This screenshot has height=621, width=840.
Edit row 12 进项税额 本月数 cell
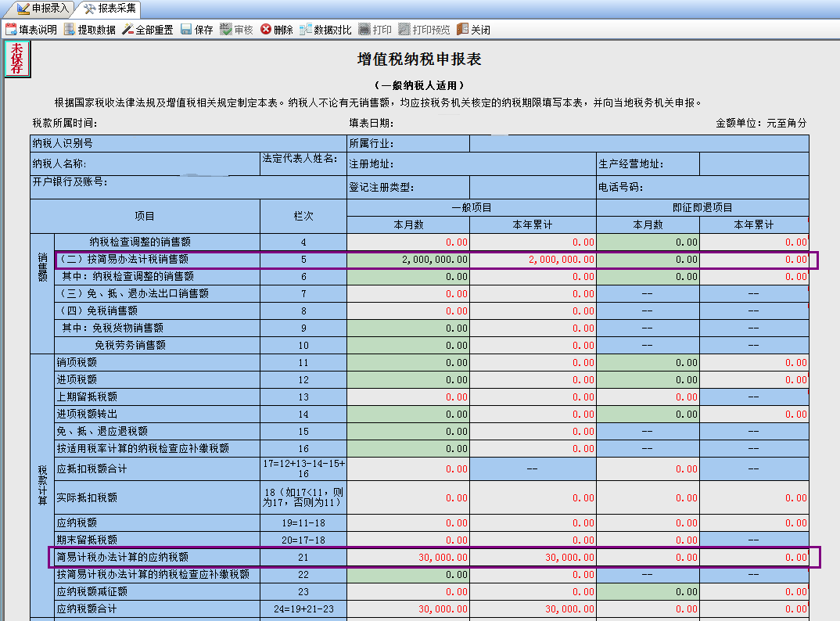point(408,380)
